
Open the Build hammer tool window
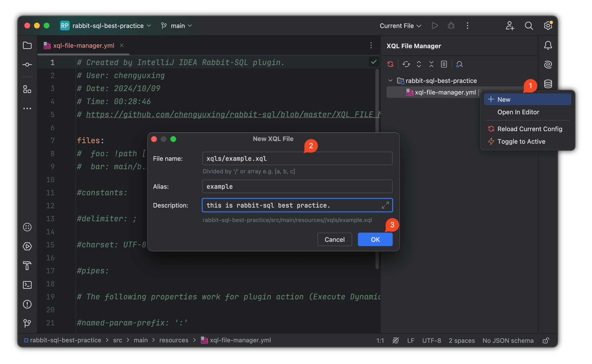[x=27, y=266]
